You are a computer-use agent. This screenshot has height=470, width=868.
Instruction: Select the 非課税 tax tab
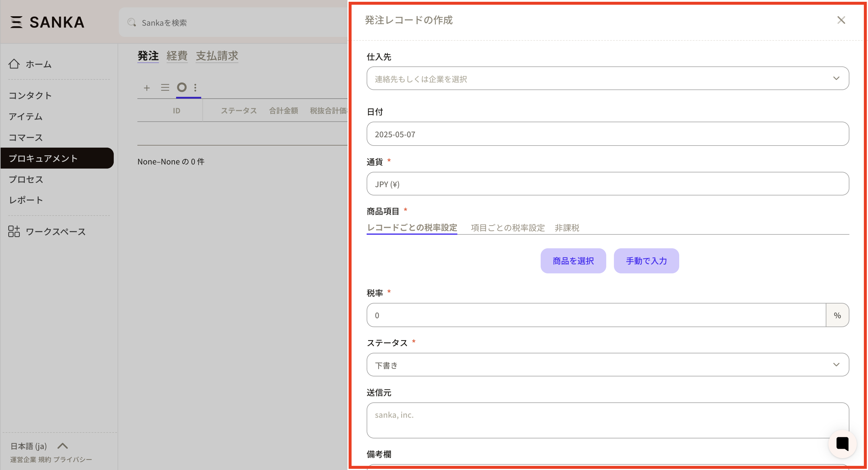tap(567, 228)
